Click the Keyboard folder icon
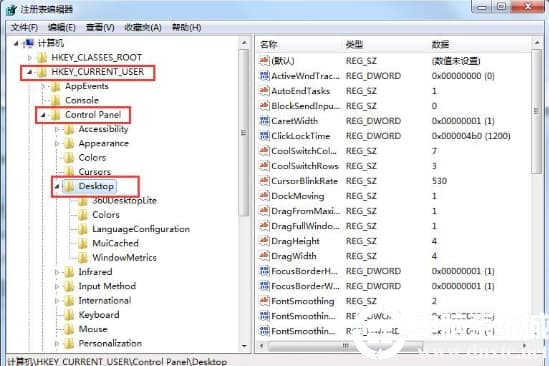This screenshot has height=366, width=549. (x=69, y=315)
